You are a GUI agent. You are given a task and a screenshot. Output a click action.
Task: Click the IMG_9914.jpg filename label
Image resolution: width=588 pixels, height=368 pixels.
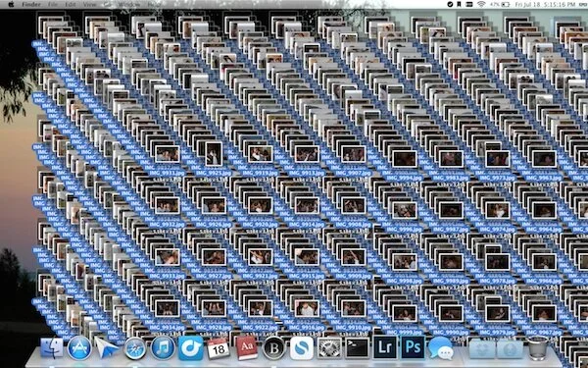(x=307, y=224)
